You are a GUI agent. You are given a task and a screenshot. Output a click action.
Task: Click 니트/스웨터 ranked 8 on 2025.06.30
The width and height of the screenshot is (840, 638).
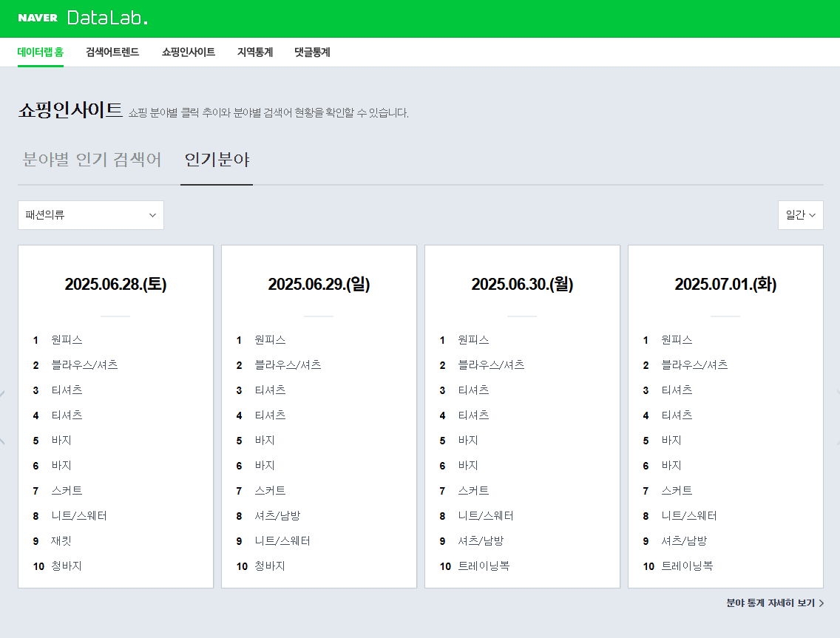coord(485,516)
